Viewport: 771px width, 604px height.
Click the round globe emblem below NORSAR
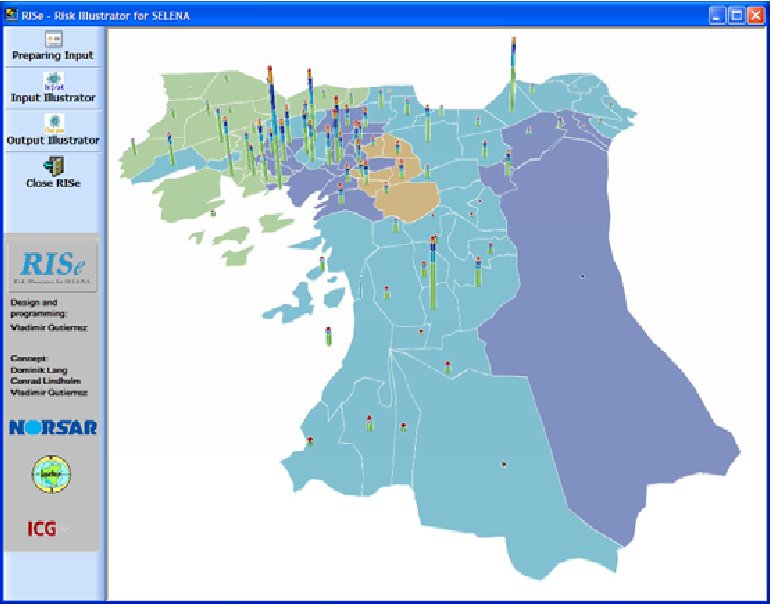(51, 472)
